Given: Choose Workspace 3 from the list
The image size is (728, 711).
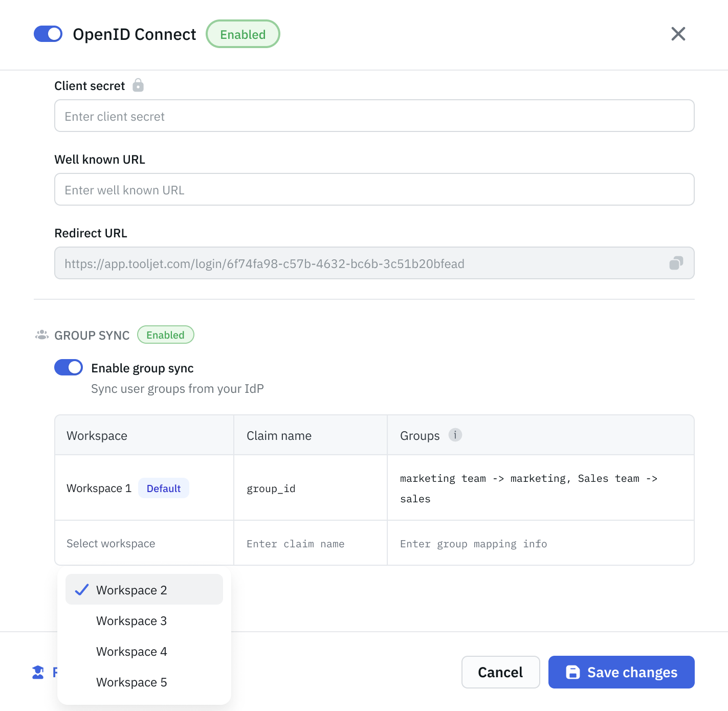Looking at the screenshot, I should (x=131, y=620).
